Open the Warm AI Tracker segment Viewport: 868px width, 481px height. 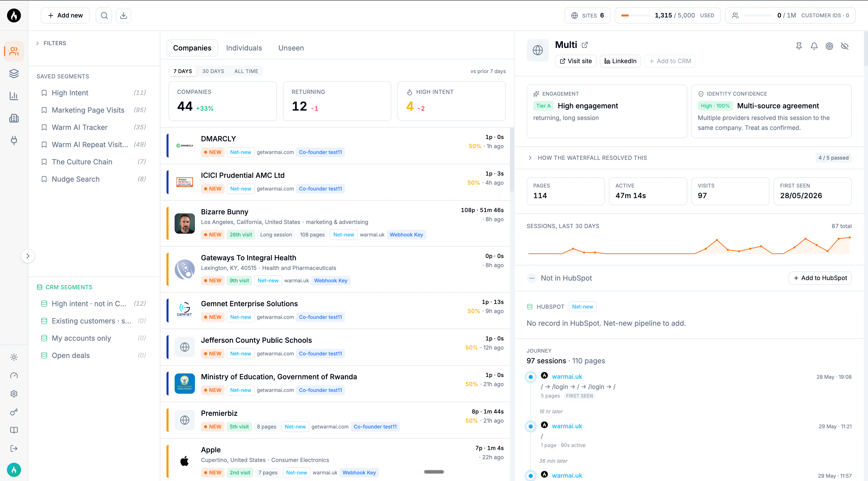click(x=93, y=127)
